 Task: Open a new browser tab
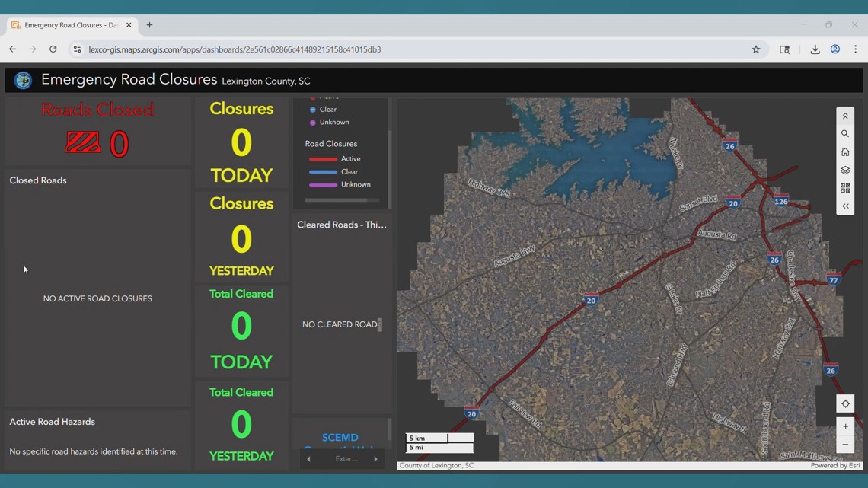click(x=149, y=25)
